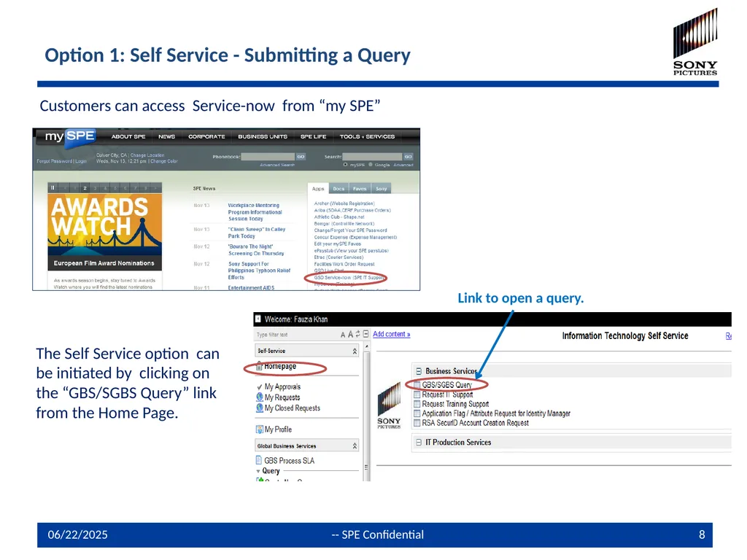
Task: Click the form icon beside GBS/SGBS Query
Action: (417, 385)
